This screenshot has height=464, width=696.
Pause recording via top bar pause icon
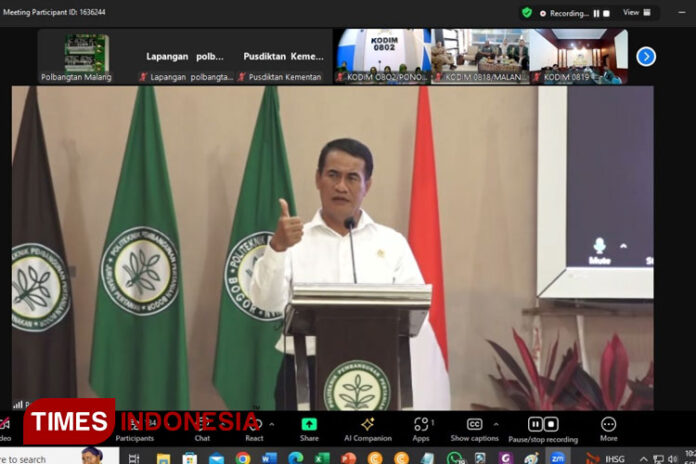[597, 14]
